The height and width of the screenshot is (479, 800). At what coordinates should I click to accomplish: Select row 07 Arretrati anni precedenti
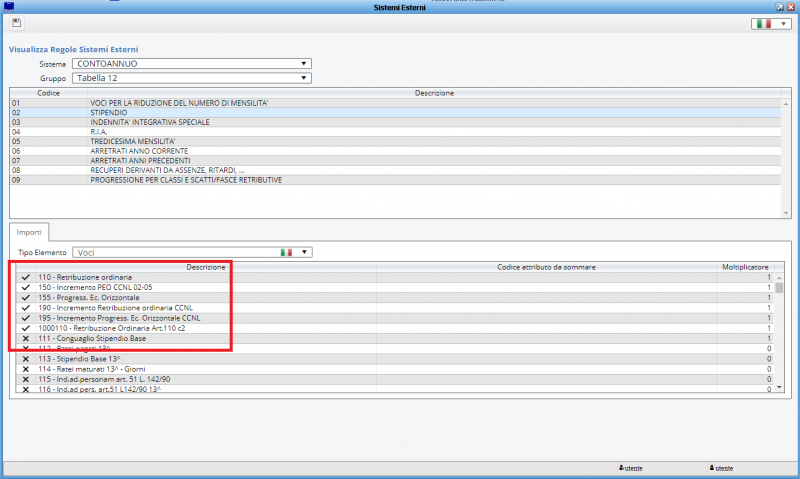pyautogui.click(x=395, y=161)
